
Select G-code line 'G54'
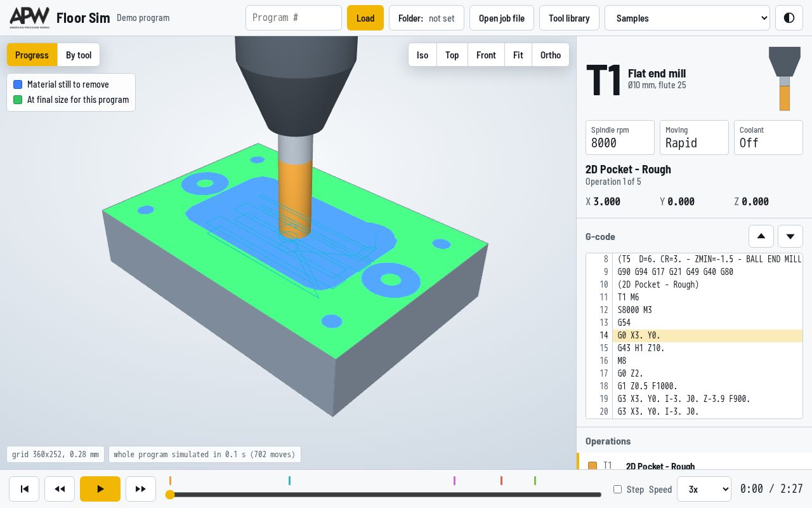coord(694,323)
